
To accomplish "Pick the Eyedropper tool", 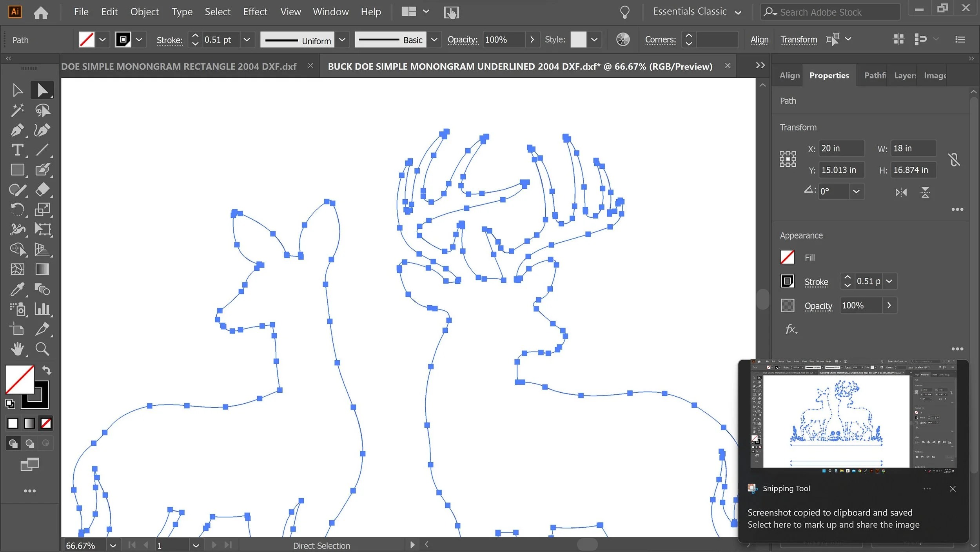I will pyautogui.click(x=17, y=290).
